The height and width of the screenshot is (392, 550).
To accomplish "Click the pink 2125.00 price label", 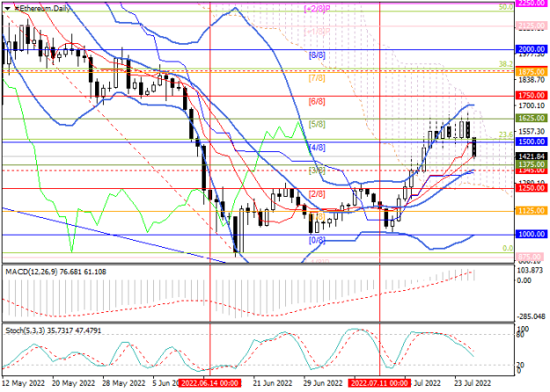I will (x=532, y=25).
